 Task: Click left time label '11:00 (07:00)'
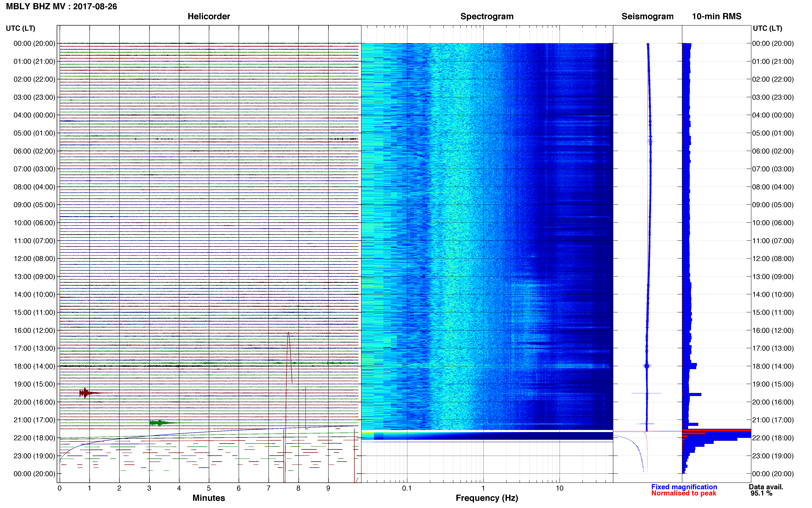[34, 241]
